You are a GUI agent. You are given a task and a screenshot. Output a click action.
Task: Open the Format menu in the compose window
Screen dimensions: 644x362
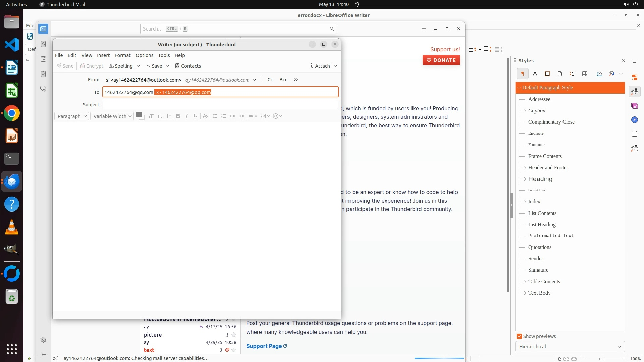point(122,55)
